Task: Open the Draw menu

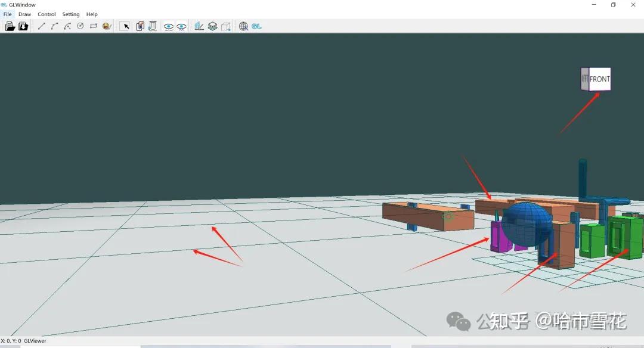Action: coord(24,14)
